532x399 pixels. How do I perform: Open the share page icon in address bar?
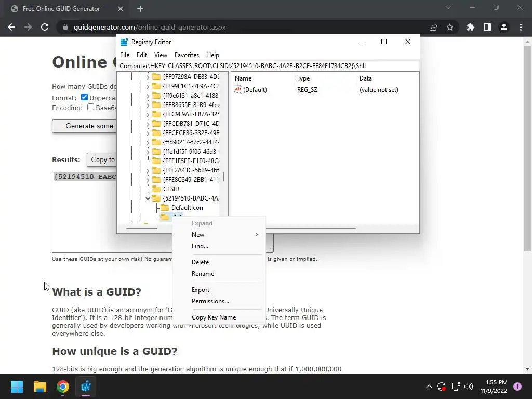click(433, 27)
